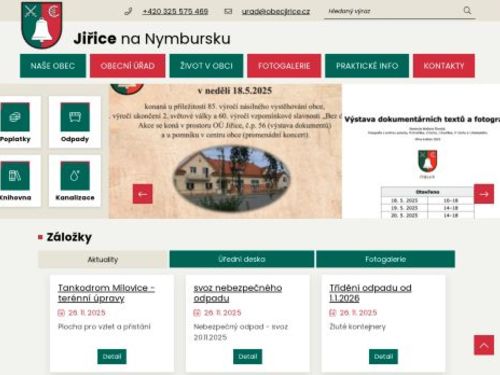Click calendar icon on svoz nebezpečného odpadu card
Image resolution: width=500 pixels, height=375 pixels.
tap(197, 313)
